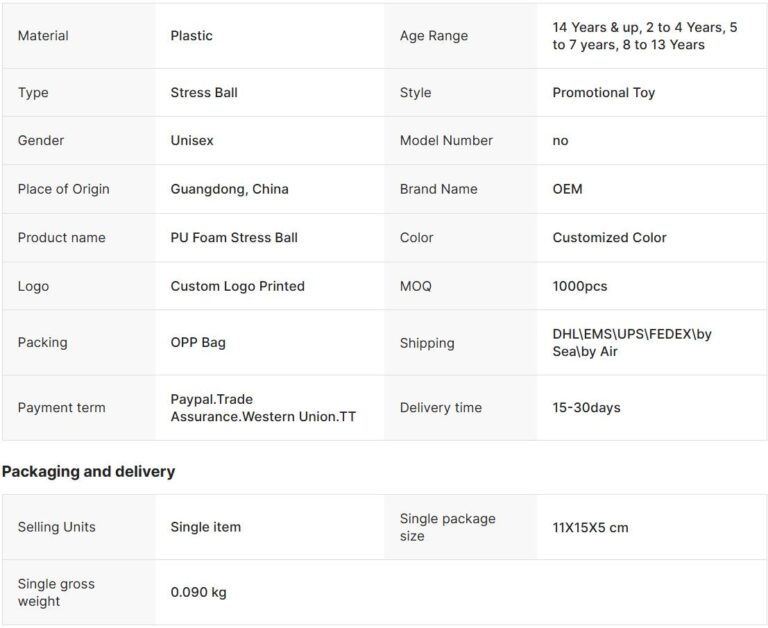
Task: Click the 'Packaging and delivery' heading
Action: (x=88, y=471)
